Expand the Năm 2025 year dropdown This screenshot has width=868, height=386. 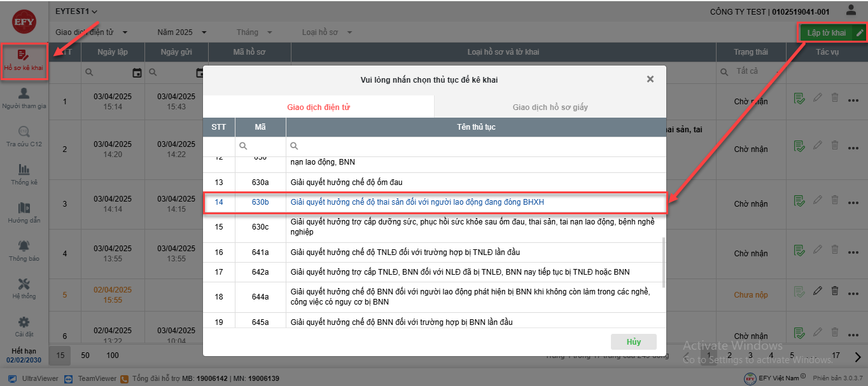coord(182,32)
